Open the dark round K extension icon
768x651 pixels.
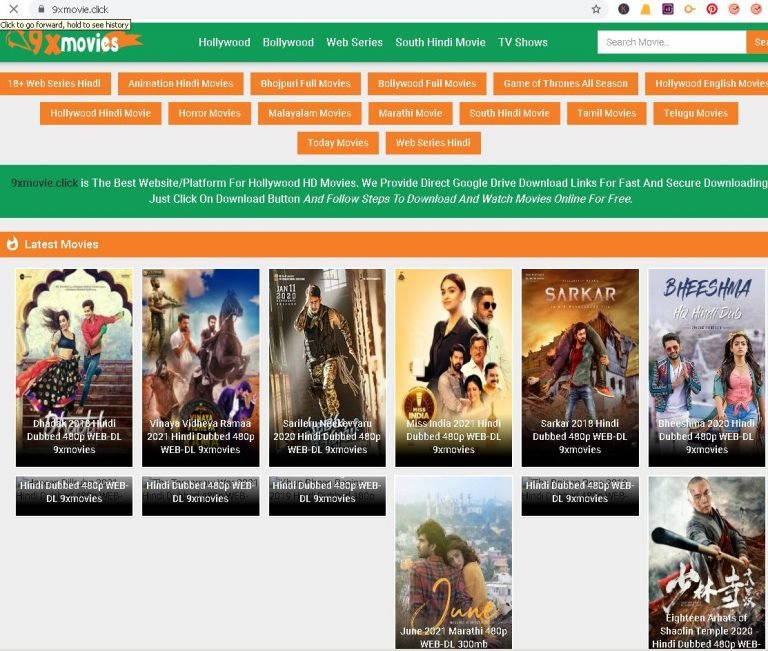[624, 9]
